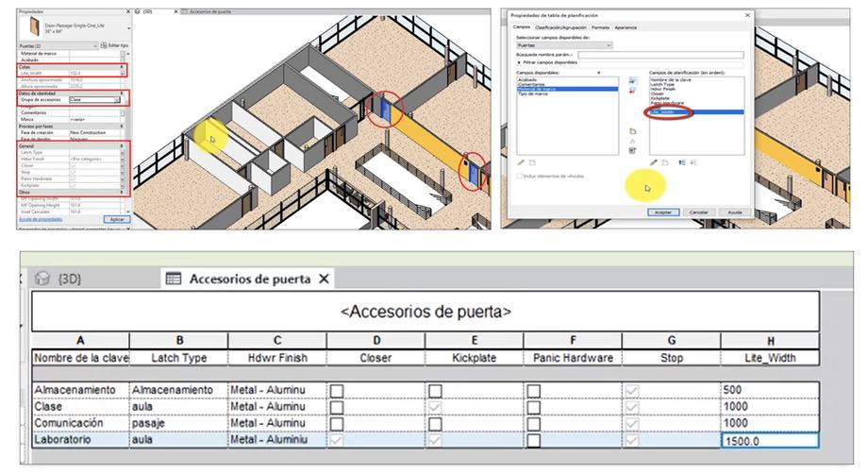Click the move field up icon

coord(682,162)
